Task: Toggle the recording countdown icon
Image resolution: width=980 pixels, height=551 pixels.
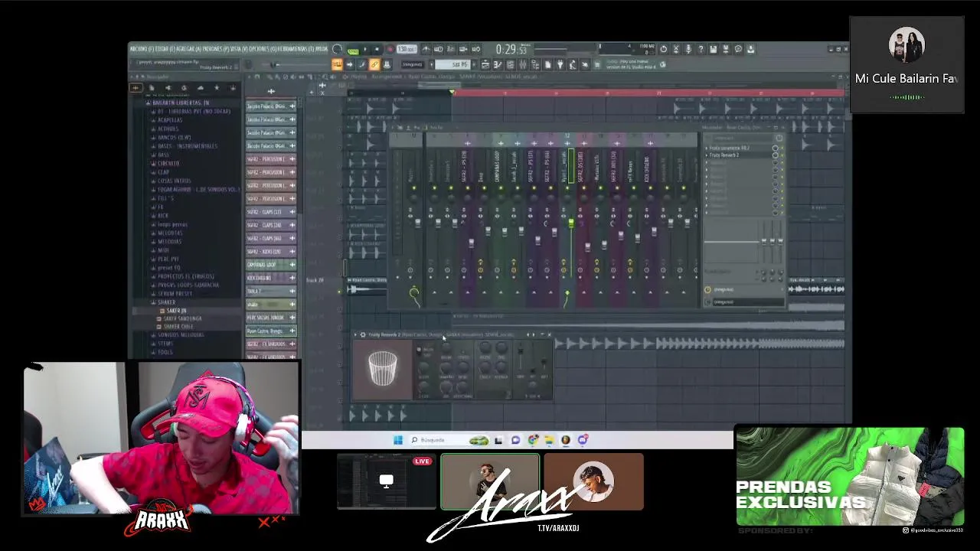Action: [450, 49]
